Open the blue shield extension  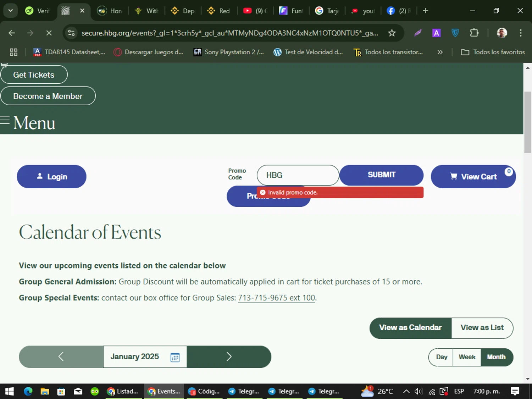tap(455, 33)
